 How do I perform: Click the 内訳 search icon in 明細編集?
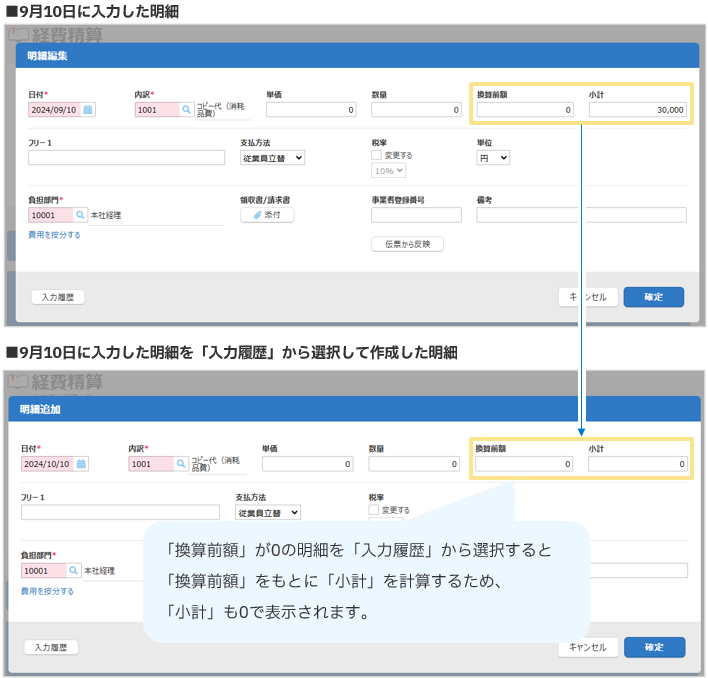click(x=187, y=110)
